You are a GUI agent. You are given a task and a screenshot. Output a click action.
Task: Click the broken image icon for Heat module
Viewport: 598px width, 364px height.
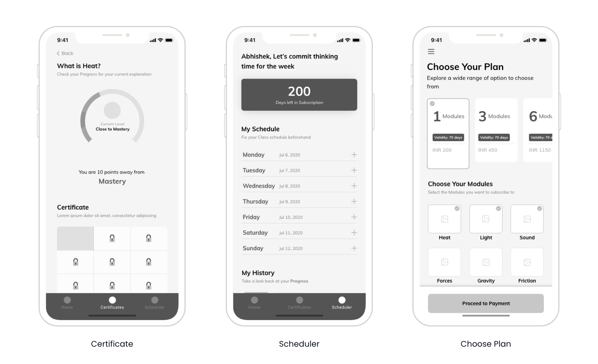pyautogui.click(x=445, y=220)
